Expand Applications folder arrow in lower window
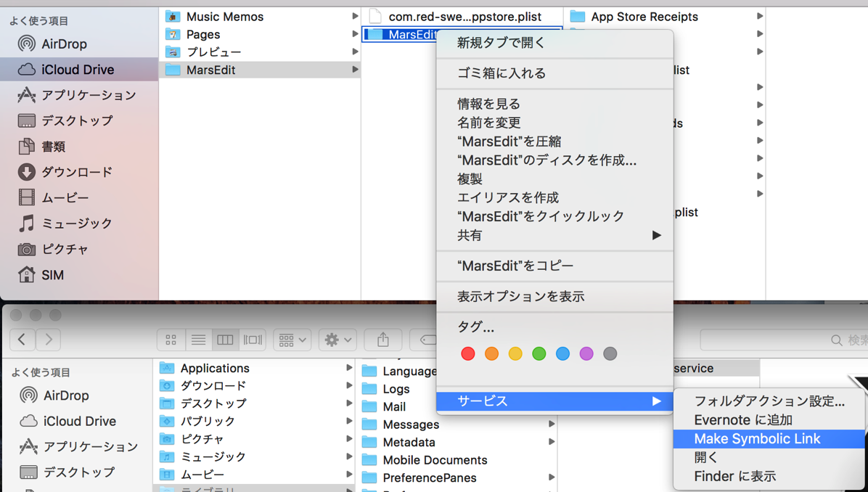 coord(349,368)
